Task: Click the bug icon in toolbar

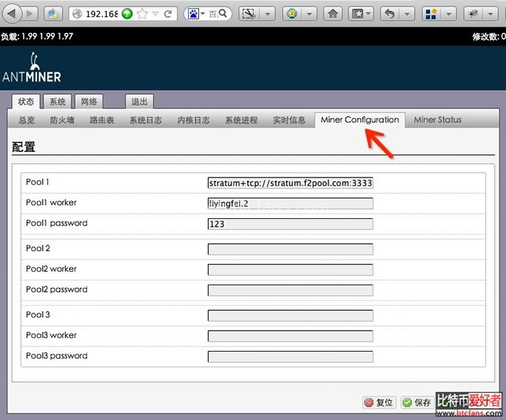Action: (473, 14)
